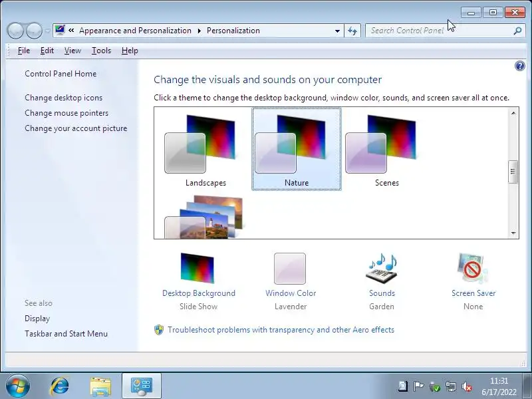Open Desktop Background settings icon
This screenshot has height=399, width=532.
tap(198, 268)
